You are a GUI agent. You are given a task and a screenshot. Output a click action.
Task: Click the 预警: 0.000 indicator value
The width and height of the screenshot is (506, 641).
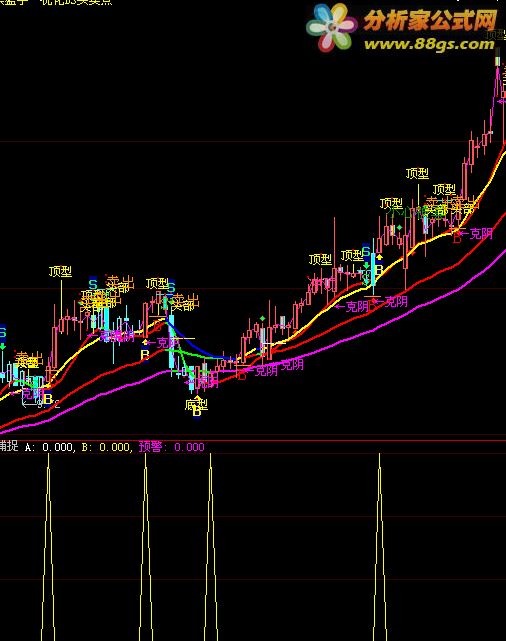click(171, 447)
